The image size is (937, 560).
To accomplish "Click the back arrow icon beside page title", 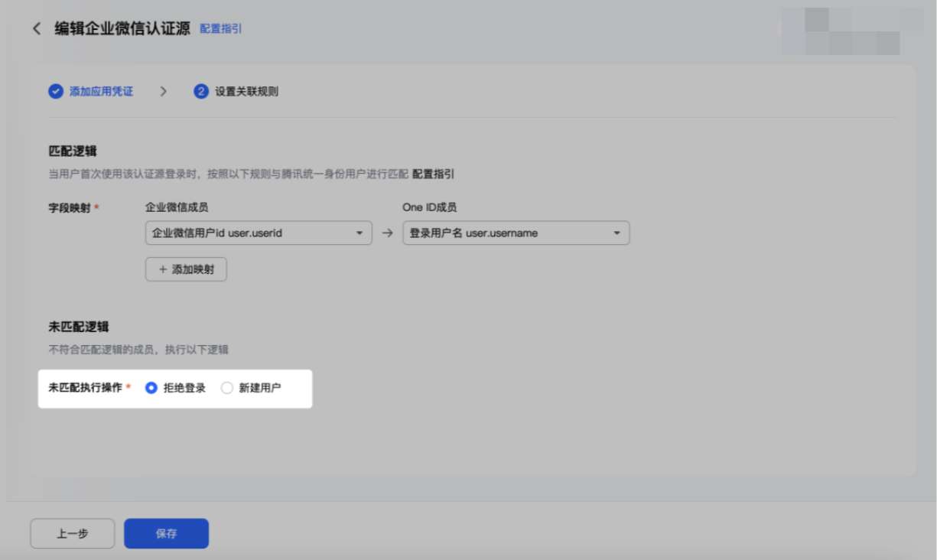I will [x=36, y=28].
